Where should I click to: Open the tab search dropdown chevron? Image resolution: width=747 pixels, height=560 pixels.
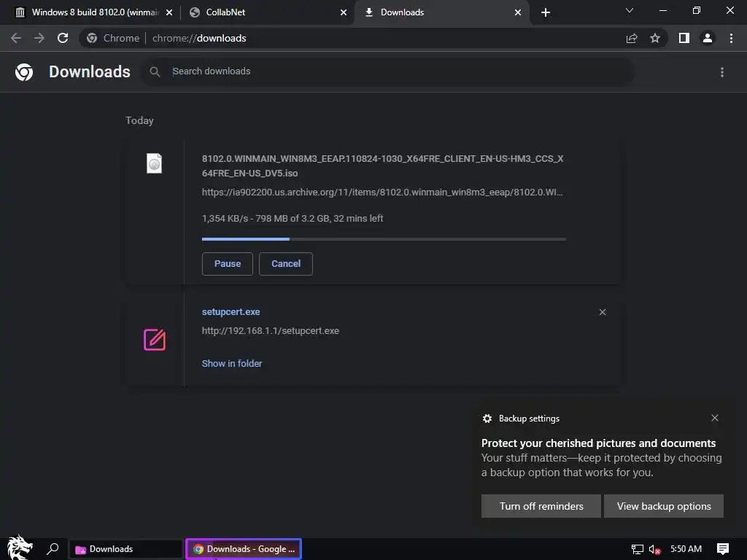click(630, 10)
